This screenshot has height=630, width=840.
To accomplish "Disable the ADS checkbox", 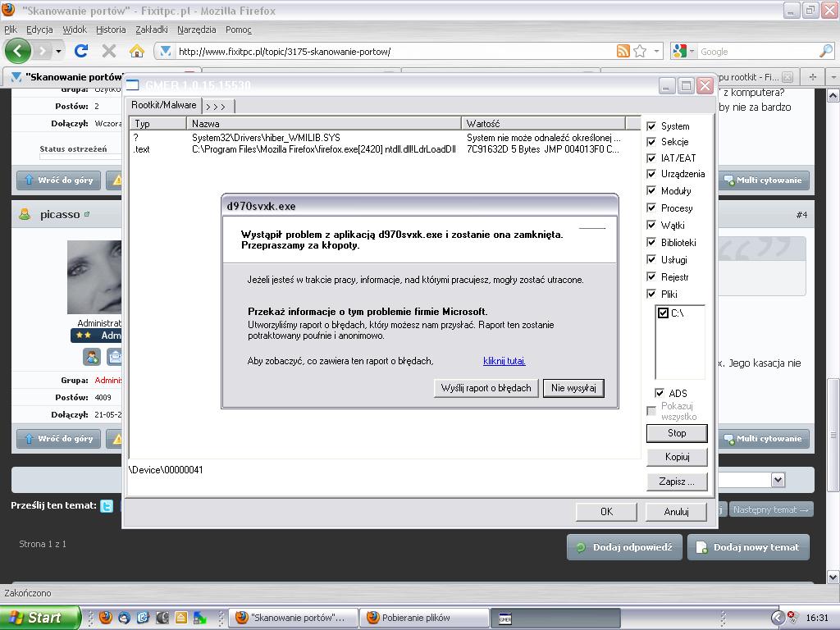I will pyautogui.click(x=660, y=393).
